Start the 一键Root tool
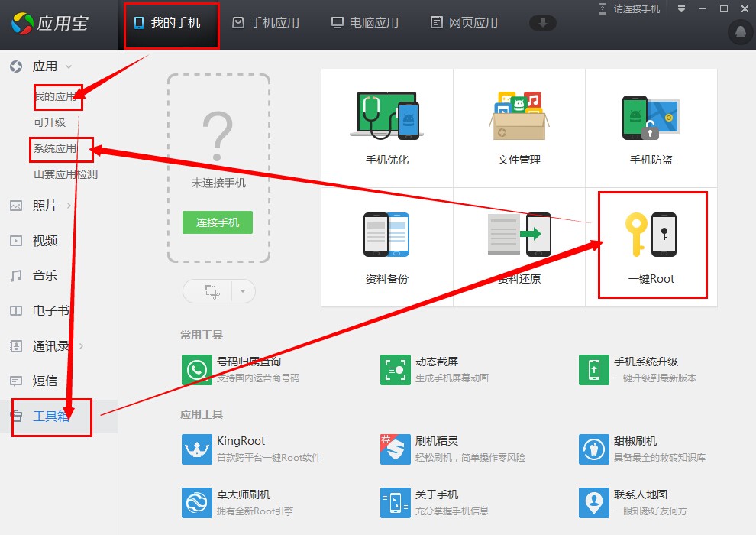The image size is (756, 535). (x=651, y=247)
